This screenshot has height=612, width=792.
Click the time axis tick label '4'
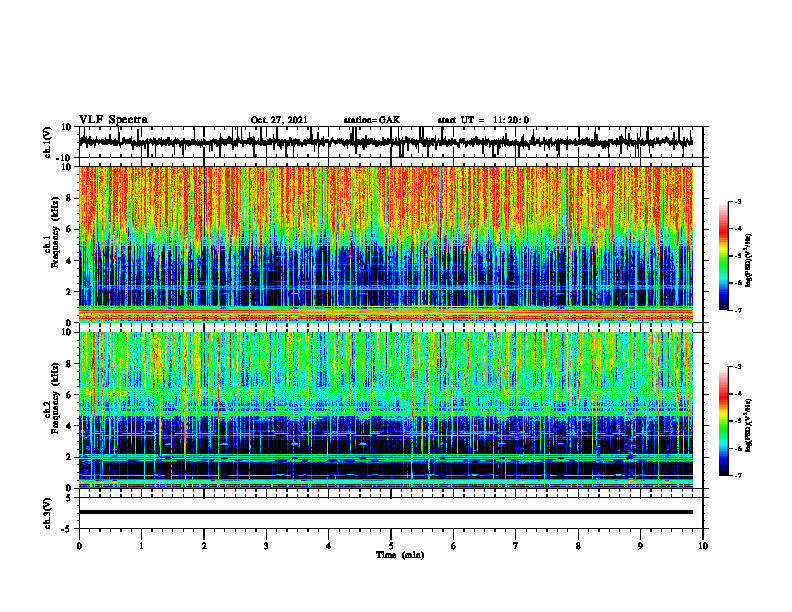coord(329,546)
